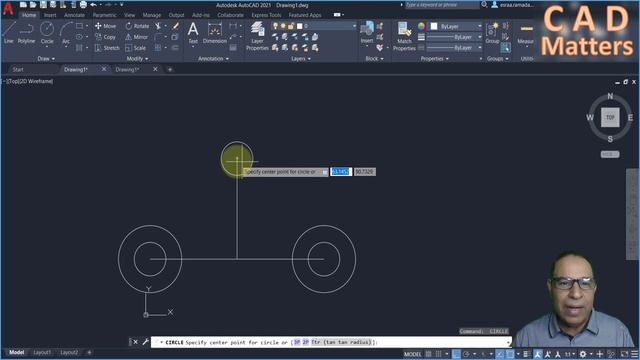Open the Annotate ribbon tab
Viewport: 640px width, 360px height.
(x=74, y=15)
